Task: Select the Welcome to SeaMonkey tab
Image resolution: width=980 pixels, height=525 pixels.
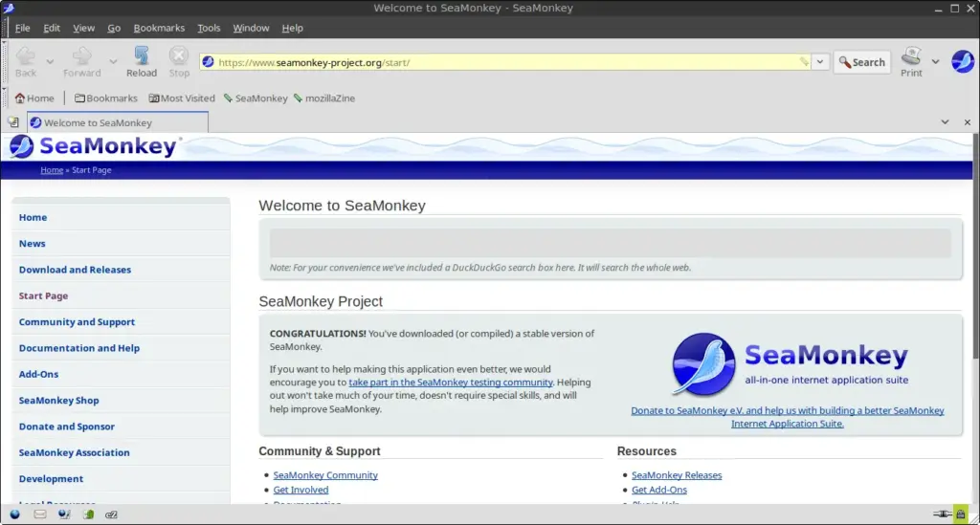Action: 118,122
